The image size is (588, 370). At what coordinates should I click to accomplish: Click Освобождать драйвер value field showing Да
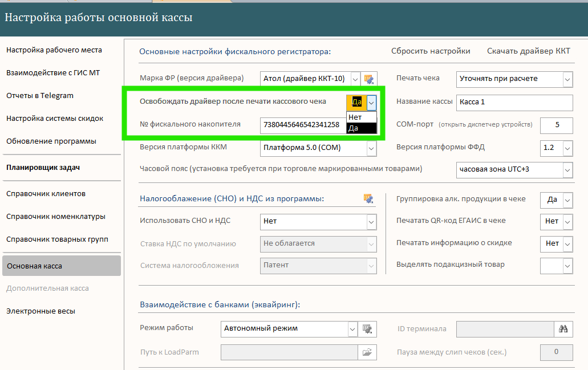pos(356,103)
